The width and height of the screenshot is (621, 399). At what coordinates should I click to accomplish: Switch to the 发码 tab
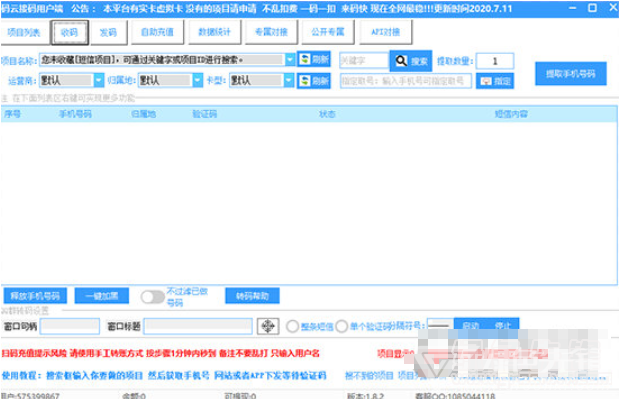coord(108,32)
